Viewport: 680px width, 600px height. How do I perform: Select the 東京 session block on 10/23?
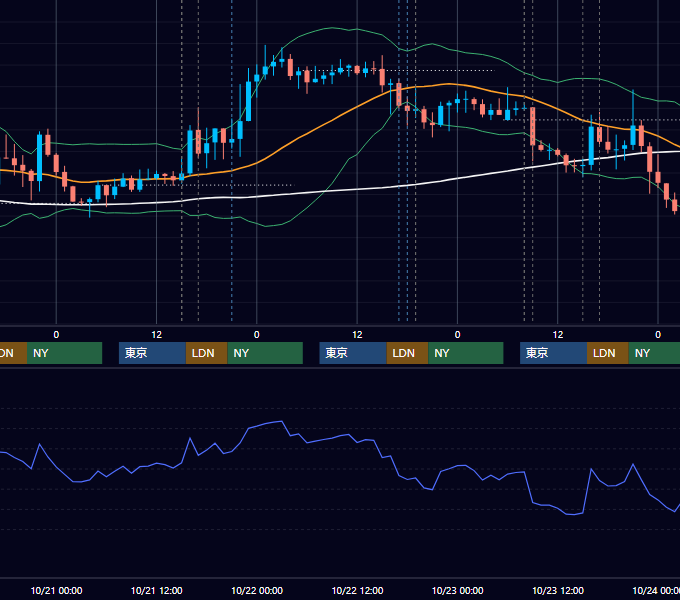coord(553,353)
